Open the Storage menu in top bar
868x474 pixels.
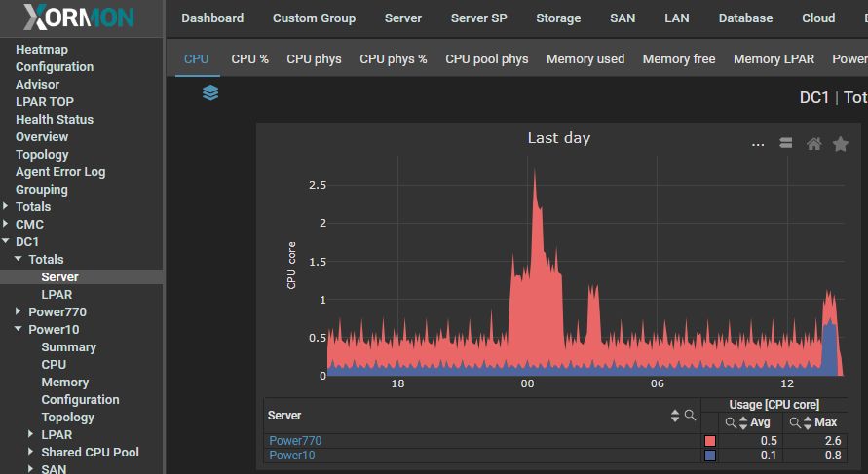pos(558,18)
